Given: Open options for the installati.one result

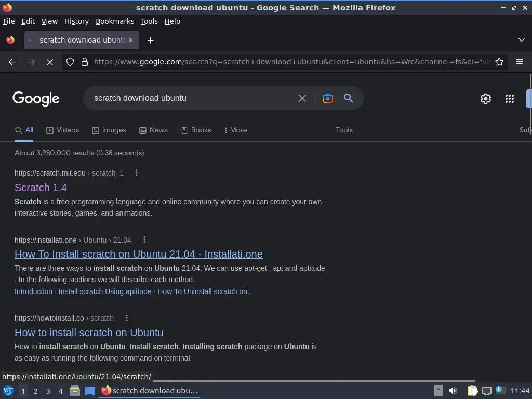Looking at the screenshot, I should 144,240.
